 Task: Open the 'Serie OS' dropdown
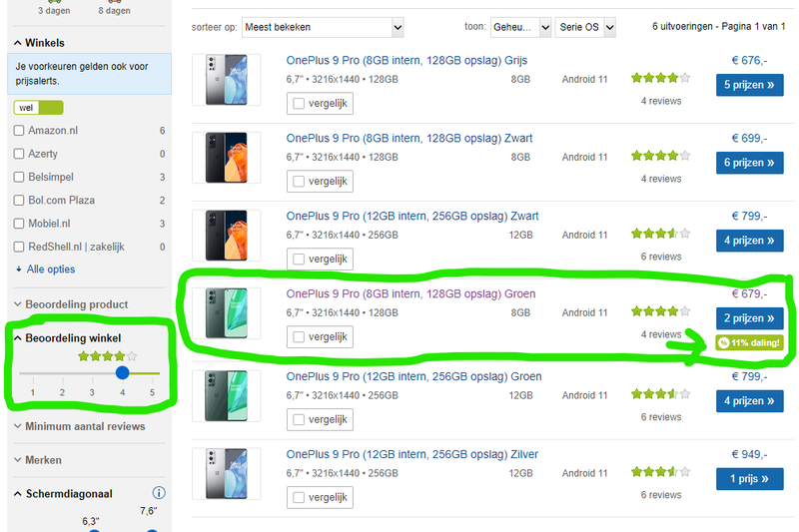(x=585, y=27)
